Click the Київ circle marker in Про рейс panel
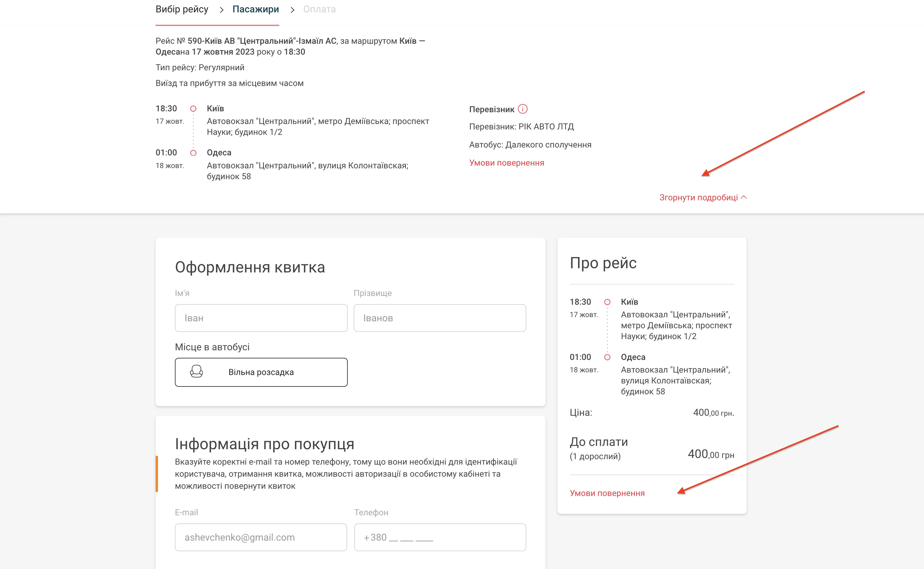Image resolution: width=924 pixels, height=569 pixels. (607, 302)
